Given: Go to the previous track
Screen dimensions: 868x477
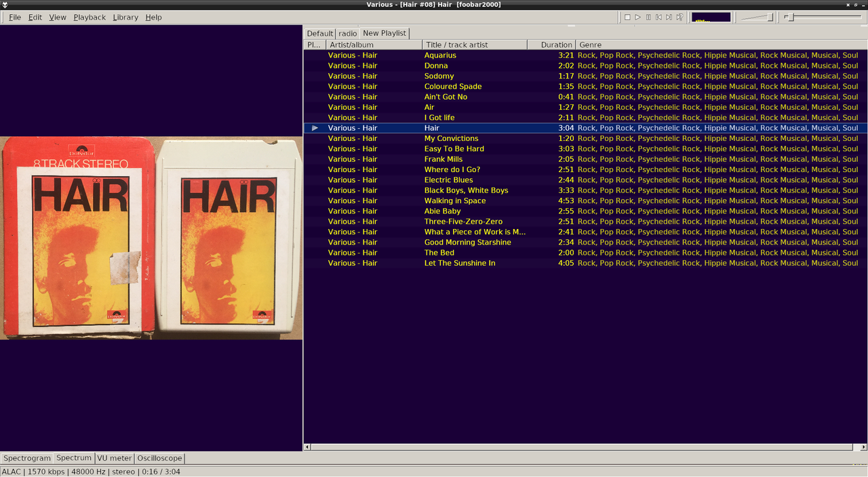Looking at the screenshot, I should [x=658, y=17].
